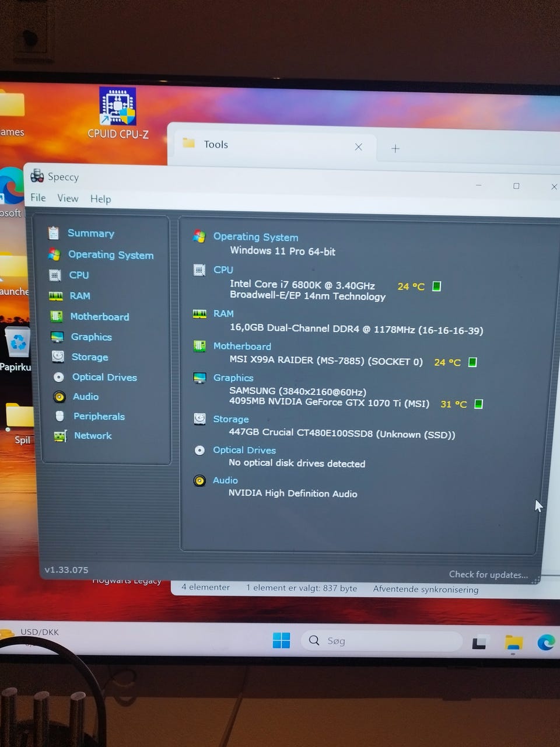This screenshot has height=747, width=560.
Task: Click the Peripherals mouse icon in sidebar
Action: pyautogui.click(x=60, y=416)
